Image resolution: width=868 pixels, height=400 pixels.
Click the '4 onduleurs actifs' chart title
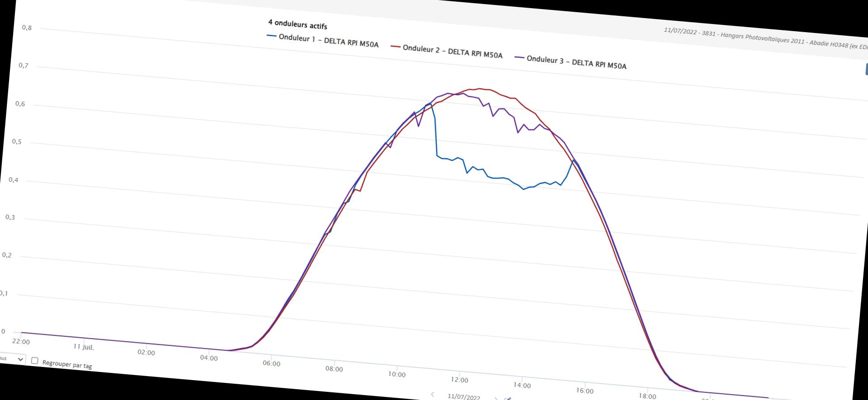pos(297,24)
